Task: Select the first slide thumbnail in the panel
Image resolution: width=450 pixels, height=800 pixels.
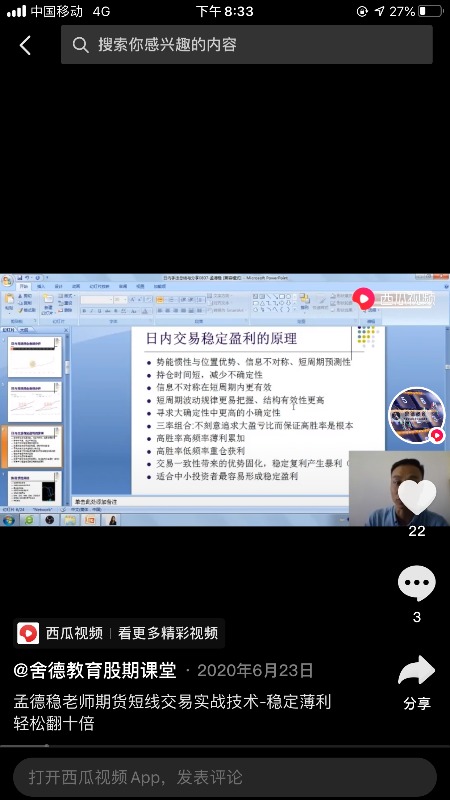Action: (x=34, y=357)
